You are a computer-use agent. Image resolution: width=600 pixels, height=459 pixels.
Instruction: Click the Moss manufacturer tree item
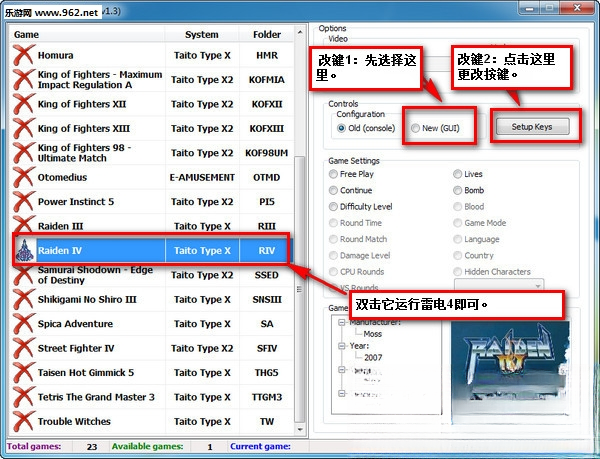pos(373,334)
